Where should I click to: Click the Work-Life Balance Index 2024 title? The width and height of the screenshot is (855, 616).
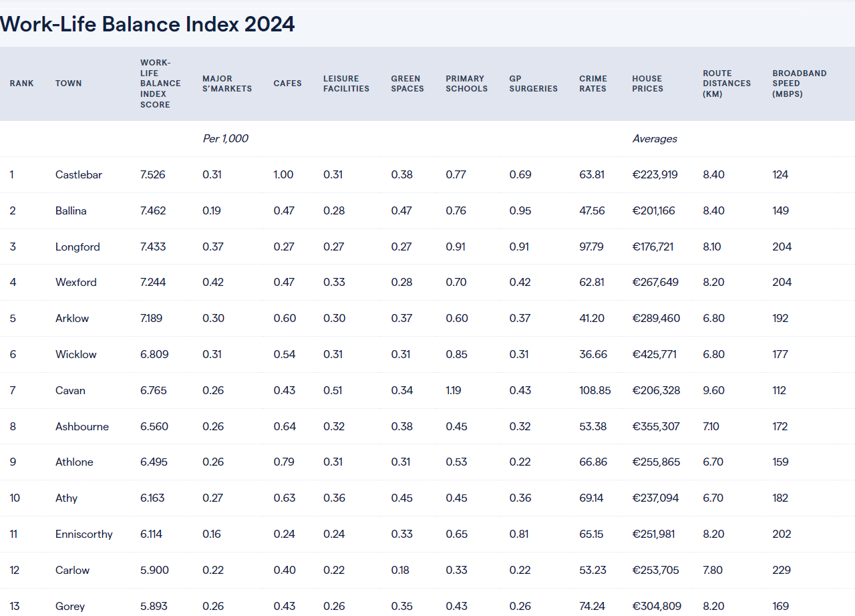148,24
